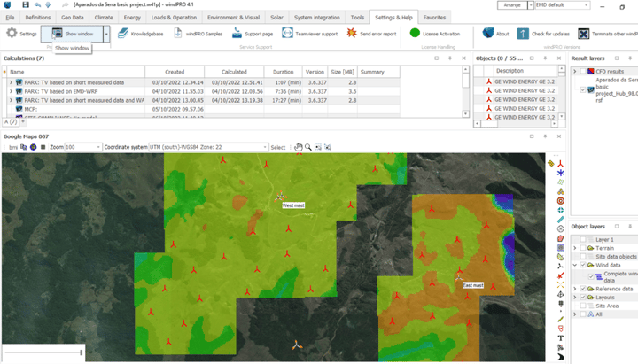
Task: Click the Settings button in ribbon
Action: coord(21,34)
